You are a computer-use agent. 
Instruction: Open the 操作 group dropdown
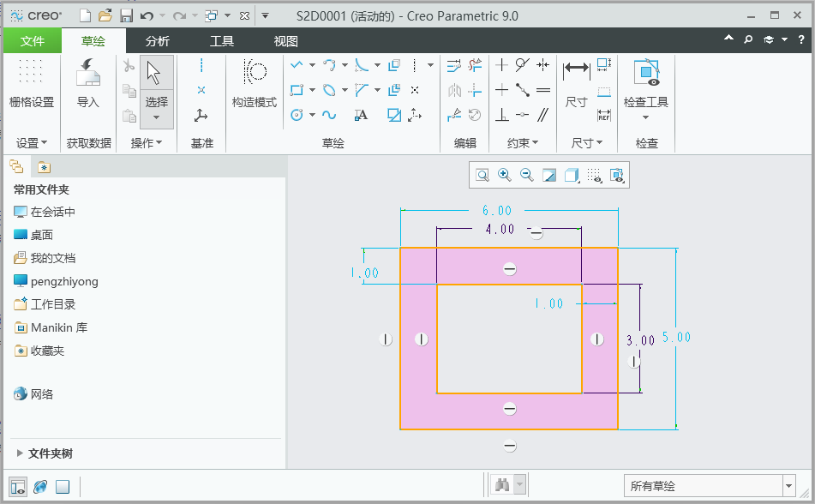click(147, 142)
